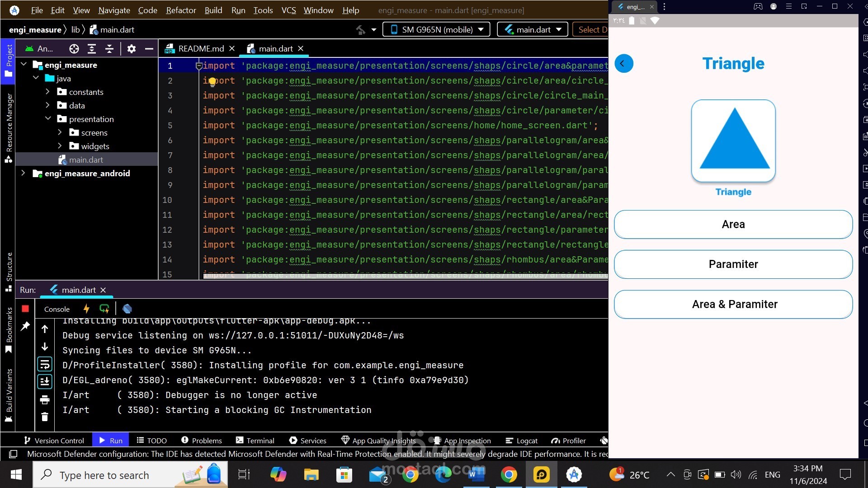This screenshot has width=868, height=488.
Task: Expand the screens folder in project tree
Action: pyautogui.click(x=60, y=133)
